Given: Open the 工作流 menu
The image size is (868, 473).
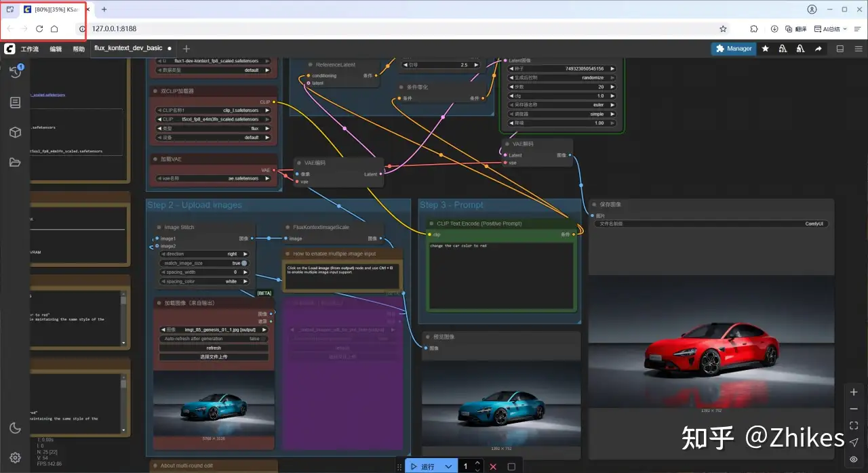Looking at the screenshot, I should [30, 49].
